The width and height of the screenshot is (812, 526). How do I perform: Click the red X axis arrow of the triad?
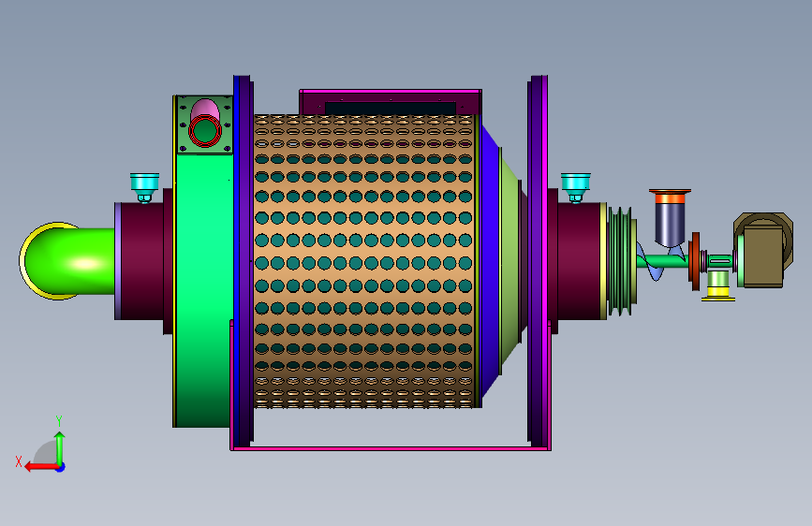[x=41, y=467]
